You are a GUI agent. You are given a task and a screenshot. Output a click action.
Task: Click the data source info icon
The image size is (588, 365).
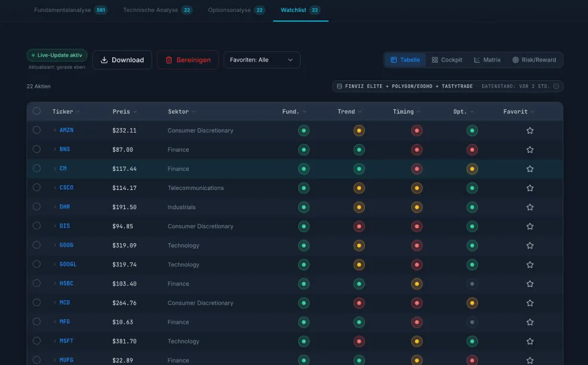pyautogui.click(x=556, y=86)
